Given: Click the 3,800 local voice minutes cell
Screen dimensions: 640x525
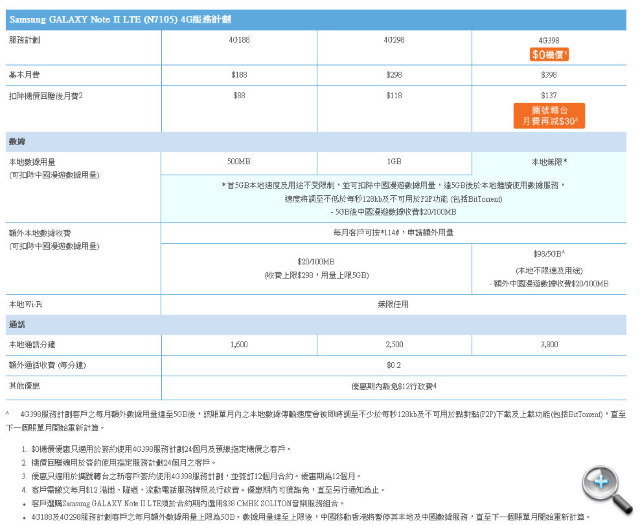Looking at the screenshot, I should [551, 344].
